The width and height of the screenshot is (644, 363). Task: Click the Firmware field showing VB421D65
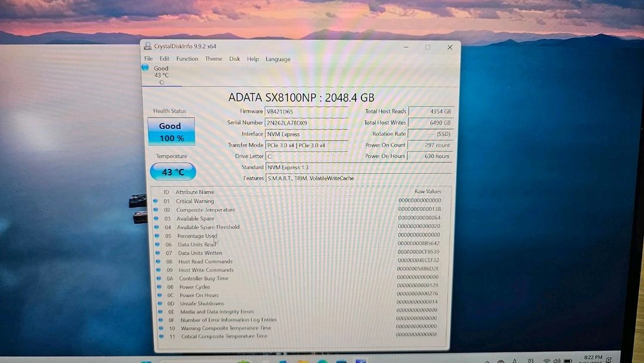click(x=306, y=112)
